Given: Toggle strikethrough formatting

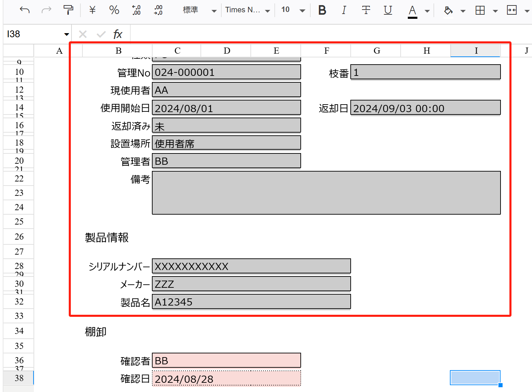Looking at the screenshot, I should pos(366,10).
